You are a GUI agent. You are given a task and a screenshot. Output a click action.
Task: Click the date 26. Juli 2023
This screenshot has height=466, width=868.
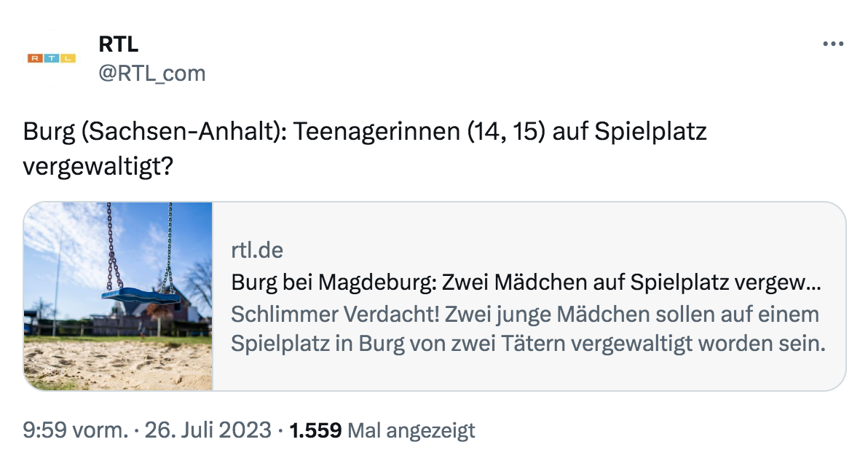(208, 431)
